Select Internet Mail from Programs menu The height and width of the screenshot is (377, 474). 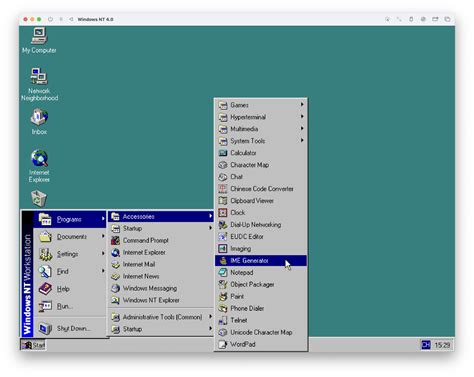pyautogui.click(x=160, y=264)
